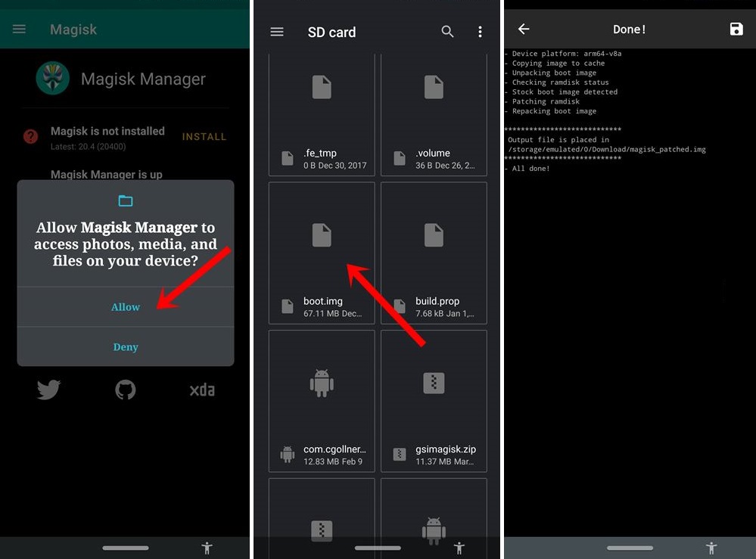Allow Magisk Manager file access
This screenshot has height=559, width=756.
click(x=126, y=307)
